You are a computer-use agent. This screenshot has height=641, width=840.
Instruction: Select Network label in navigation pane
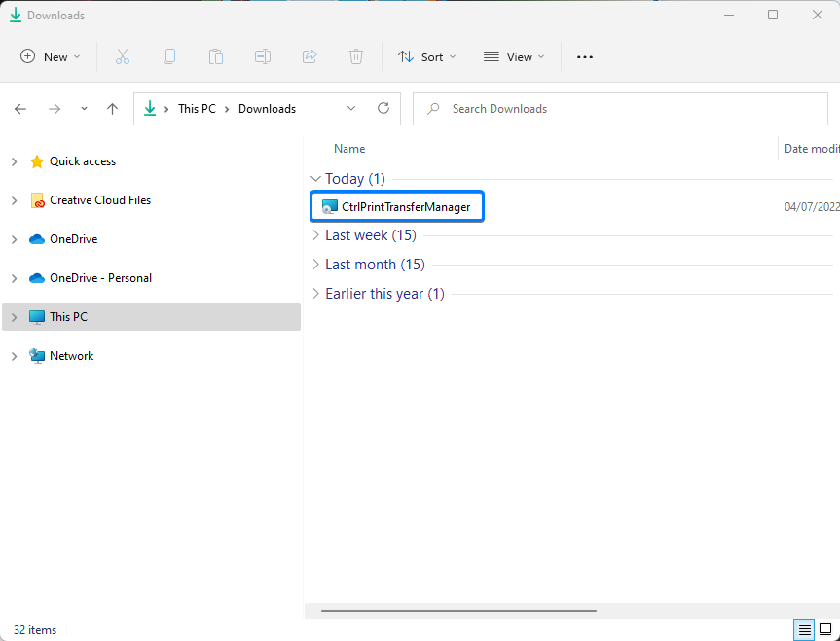(71, 356)
